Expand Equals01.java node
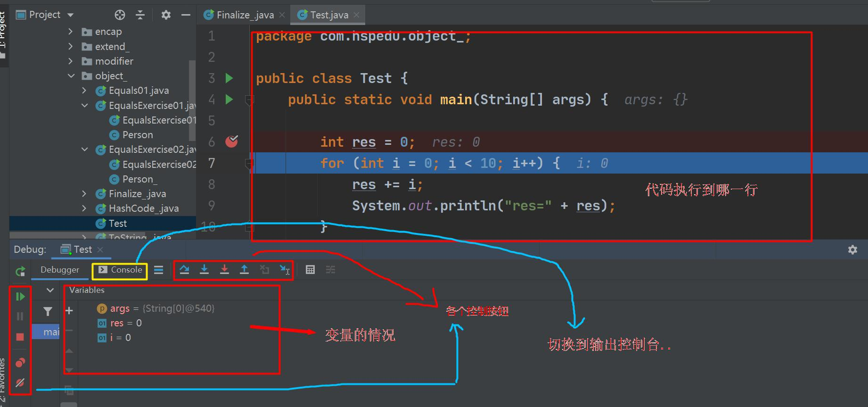Image resolution: width=868 pixels, height=407 pixels. (84, 90)
